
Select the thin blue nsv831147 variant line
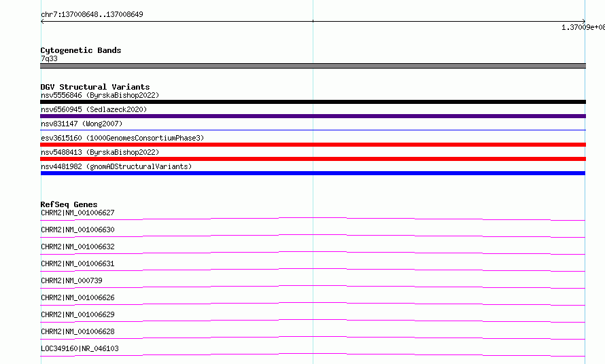click(313, 130)
